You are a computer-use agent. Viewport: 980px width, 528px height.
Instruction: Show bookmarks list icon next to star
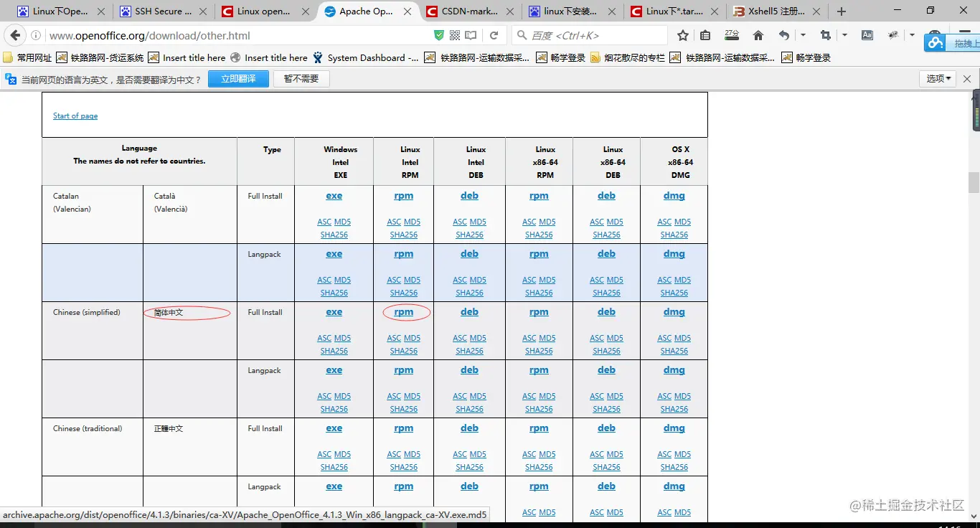click(x=705, y=35)
